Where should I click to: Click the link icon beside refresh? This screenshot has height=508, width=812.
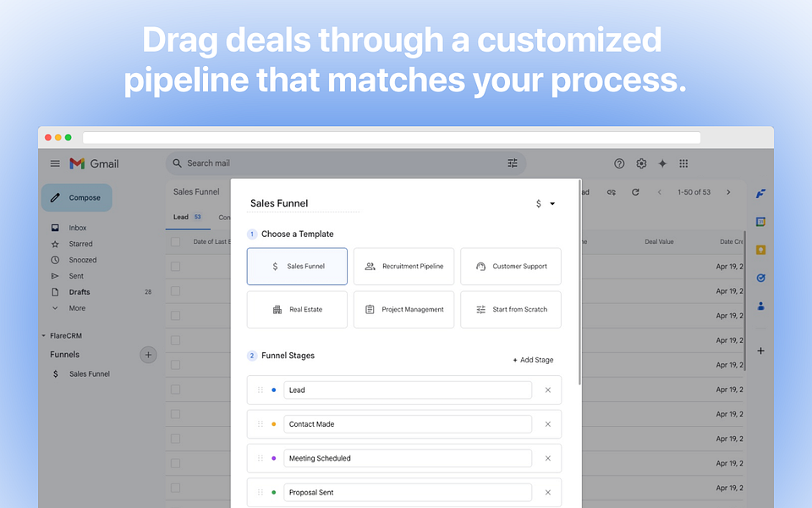(611, 192)
